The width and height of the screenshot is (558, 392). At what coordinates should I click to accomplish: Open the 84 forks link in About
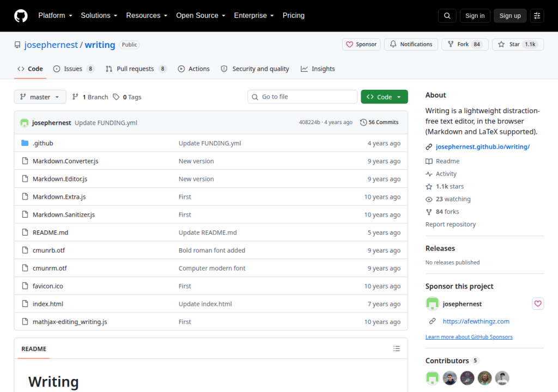(442, 212)
